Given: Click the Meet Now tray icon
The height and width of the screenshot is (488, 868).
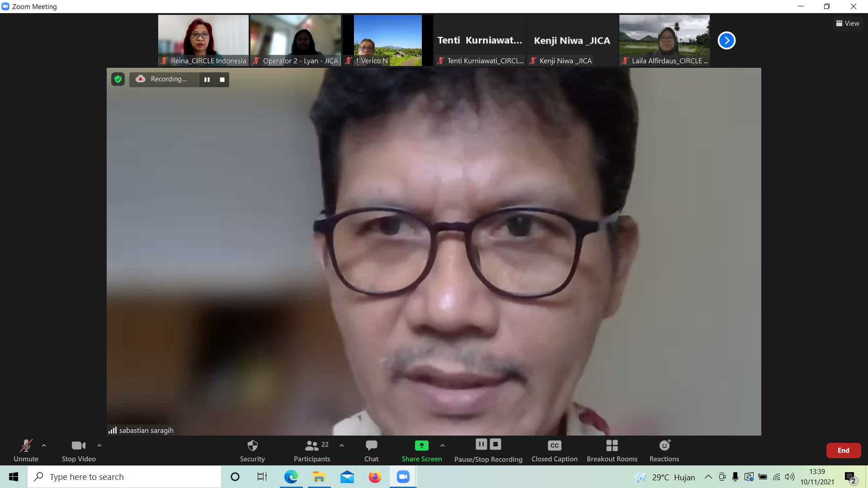Looking at the screenshot, I should pos(722,477).
